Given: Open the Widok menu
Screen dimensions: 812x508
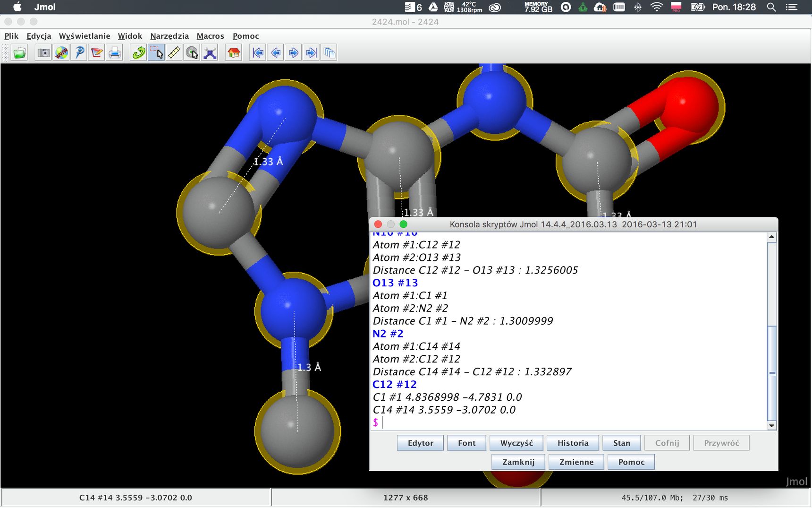Looking at the screenshot, I should click(x=130, y=36).
